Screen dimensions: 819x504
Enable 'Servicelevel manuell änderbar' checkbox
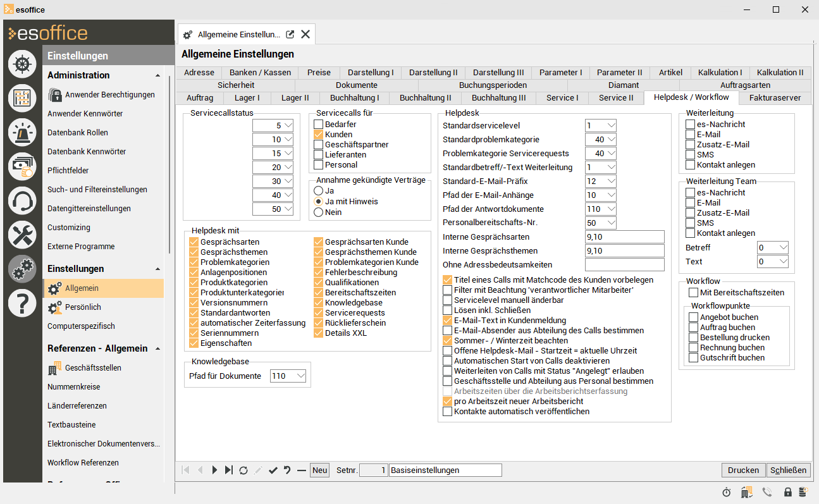448,300
